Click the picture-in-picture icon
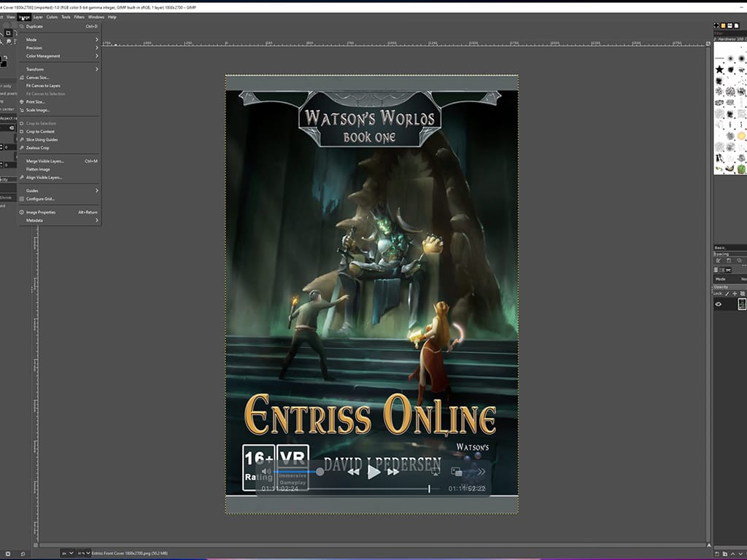This screenshot has height=560, width=747. pos(457,472)
